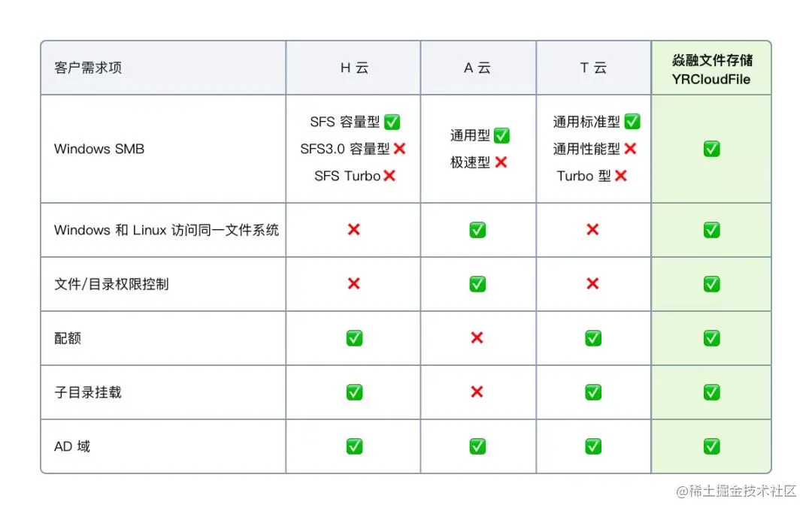Click YRCloudFile check in Windows SMB row
Screen dimensions: 812x514
pos(711,149)
